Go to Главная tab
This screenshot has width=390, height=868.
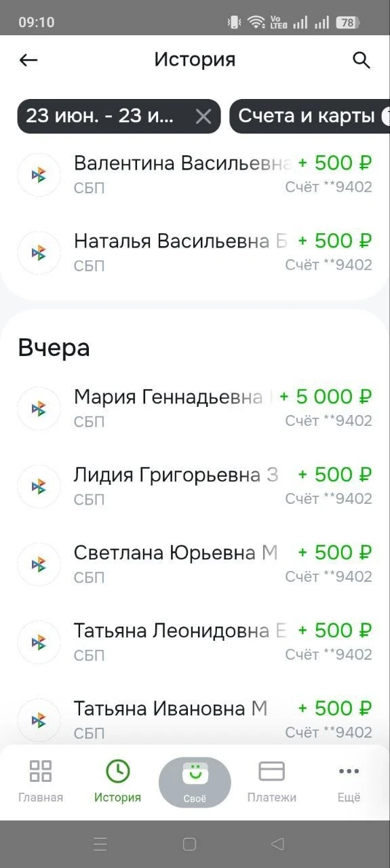click(x=41, y=781)
